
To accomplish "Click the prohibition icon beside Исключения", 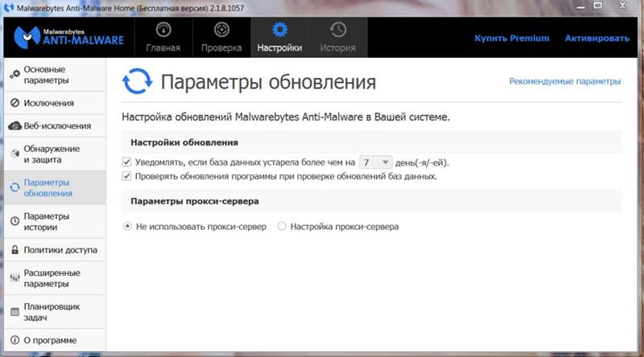I will tap(14, 103).
